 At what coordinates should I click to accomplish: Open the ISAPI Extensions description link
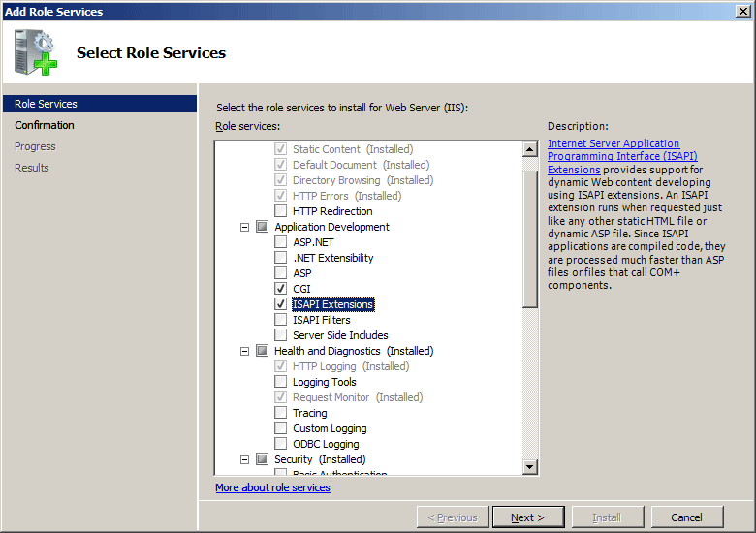coord(622,156)
